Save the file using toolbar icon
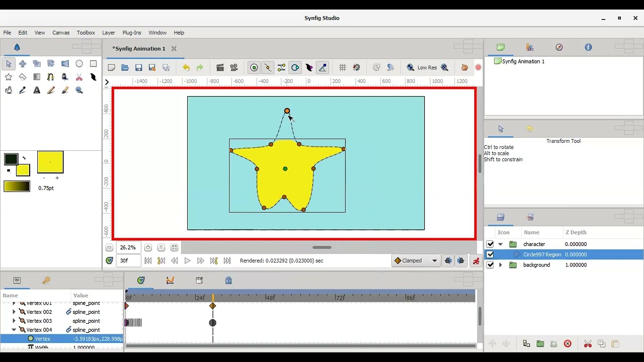 pos(138,67)
